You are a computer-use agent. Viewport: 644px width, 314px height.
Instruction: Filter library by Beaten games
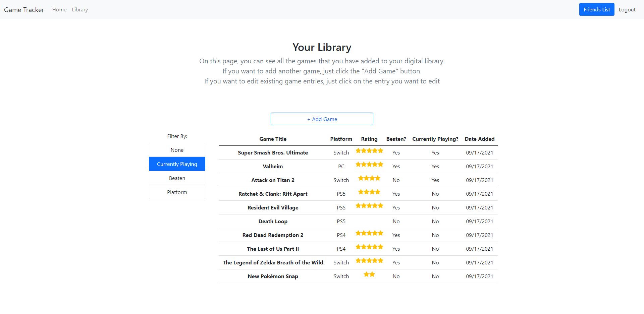(177, 178)
